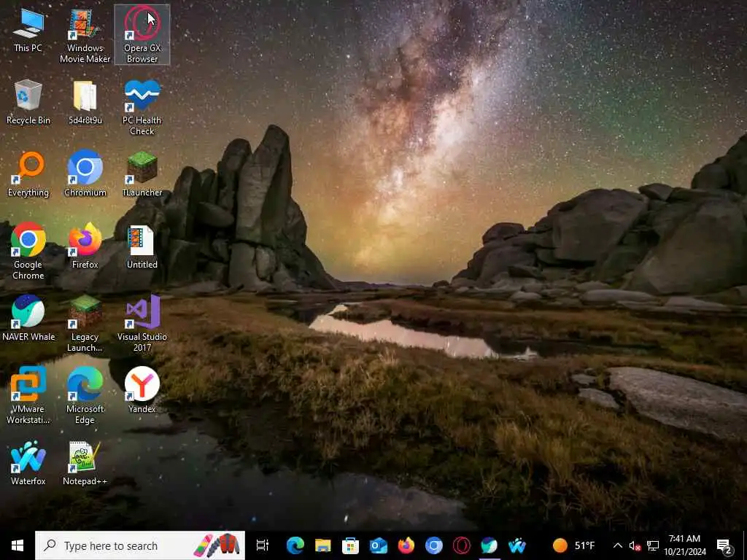This screenshot has height=560, width=747.
Task: Click the search highlights image in the search box
Action: coord(217,545)
